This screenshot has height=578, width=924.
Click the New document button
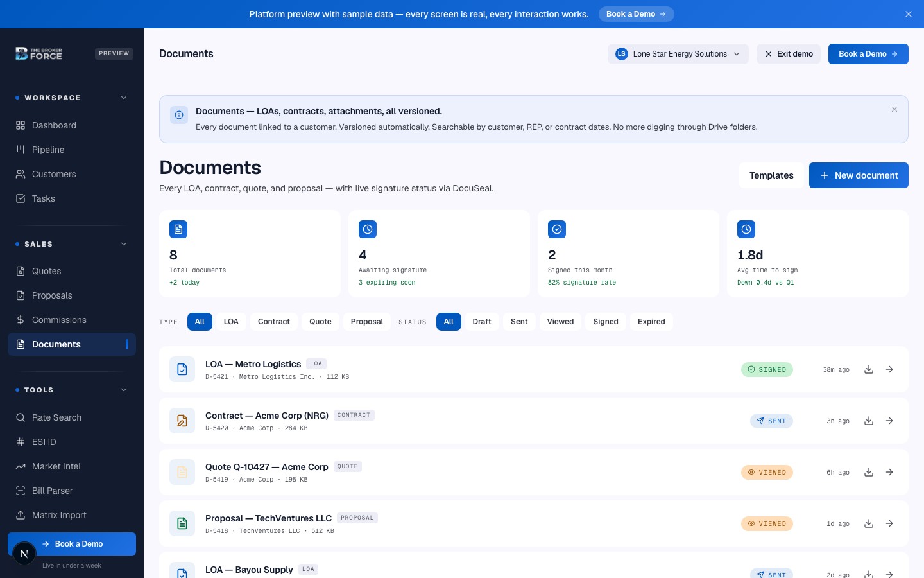(x=859, y=175)
